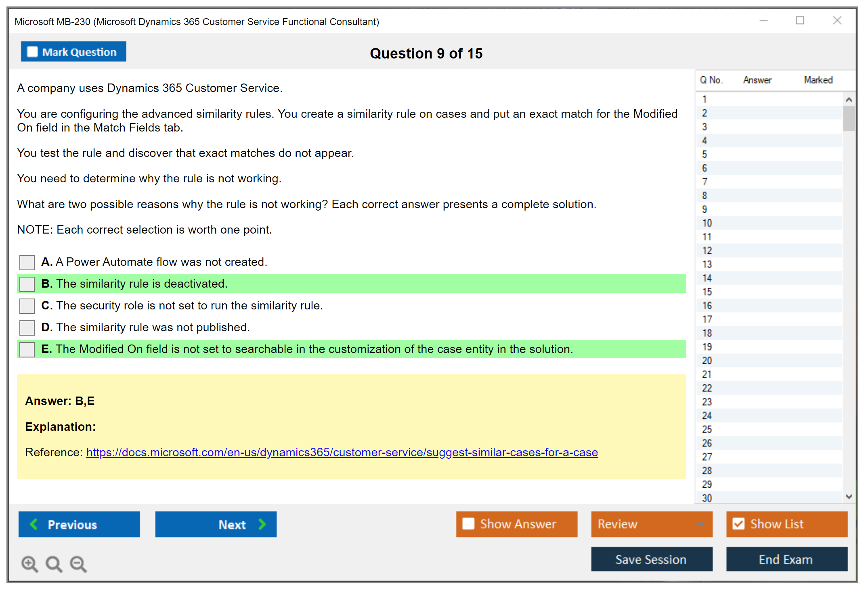Click the zoom in magnifier icon

29,564
